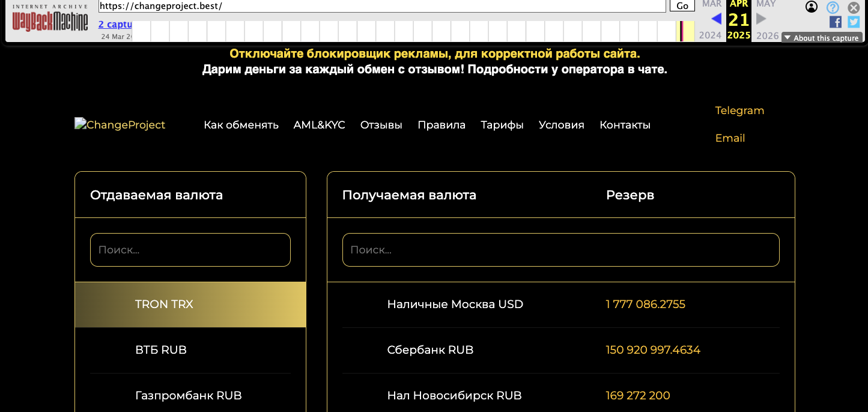Click the Отдаваемая валюта header
This screenshot has height=412, width=868.
coord(156,195)
